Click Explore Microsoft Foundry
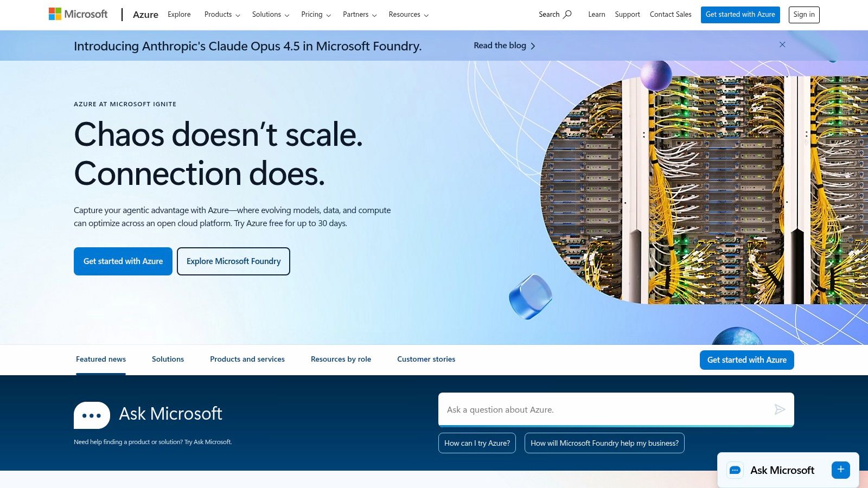This screenshot has width=868, height=488. (x=233, y=261)
